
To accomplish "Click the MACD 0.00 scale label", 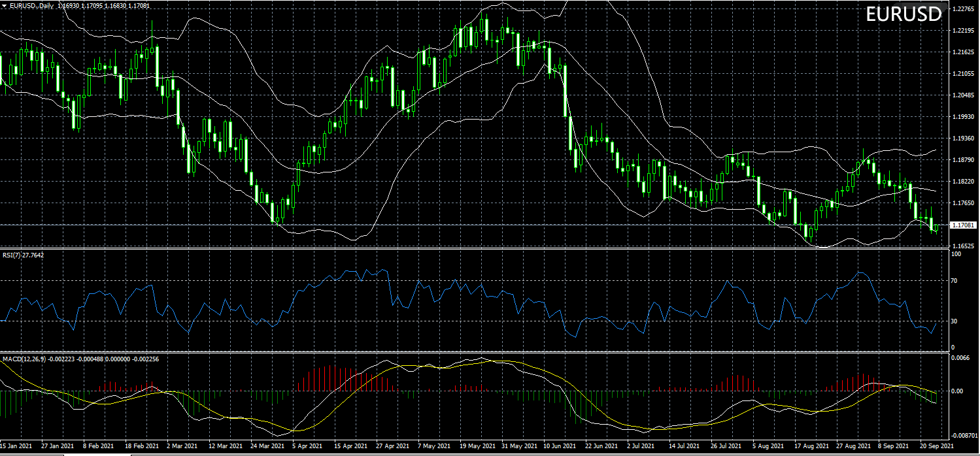I will (957, 391).
